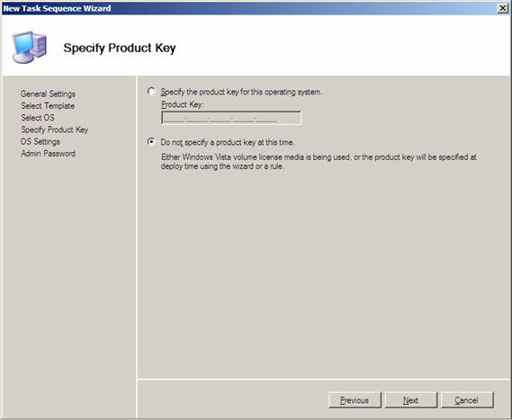The height and width of the screenshot is (420, 512).
Task: Go to General Settings step
Action: click(x=48, y=94)
